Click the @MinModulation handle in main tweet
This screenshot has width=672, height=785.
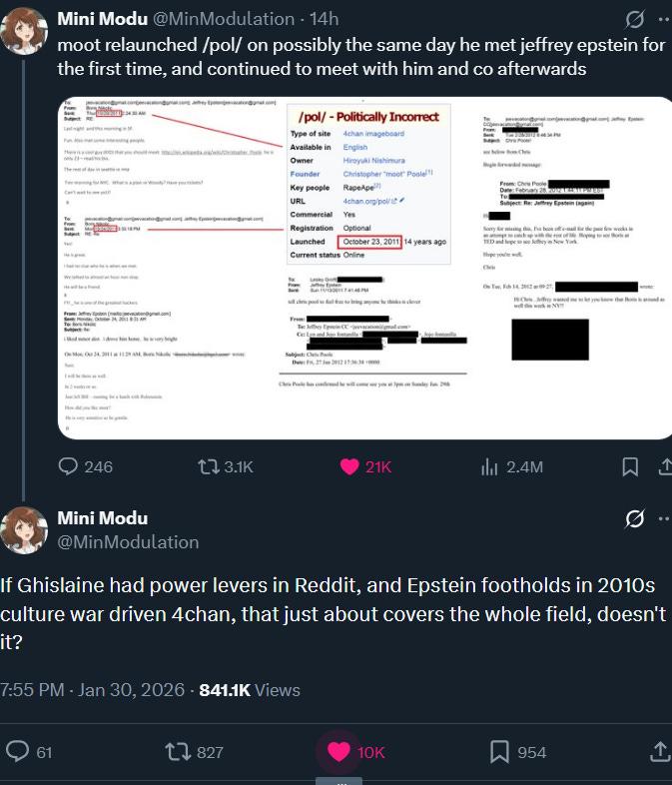click(x=128, y=541)
